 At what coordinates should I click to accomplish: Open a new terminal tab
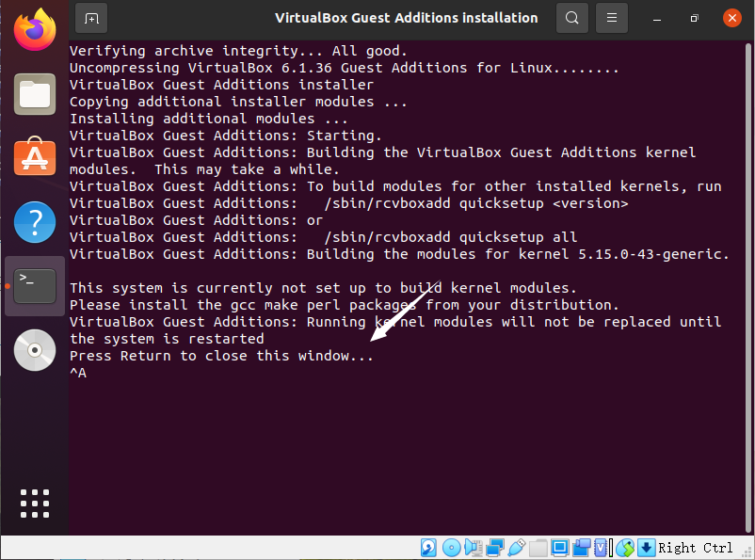tap(91, 18)
